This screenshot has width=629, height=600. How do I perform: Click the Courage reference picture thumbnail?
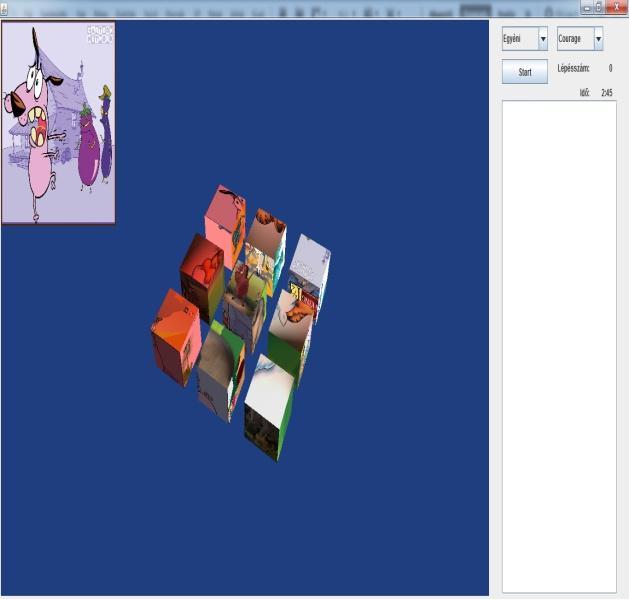[x=59, y=123]
